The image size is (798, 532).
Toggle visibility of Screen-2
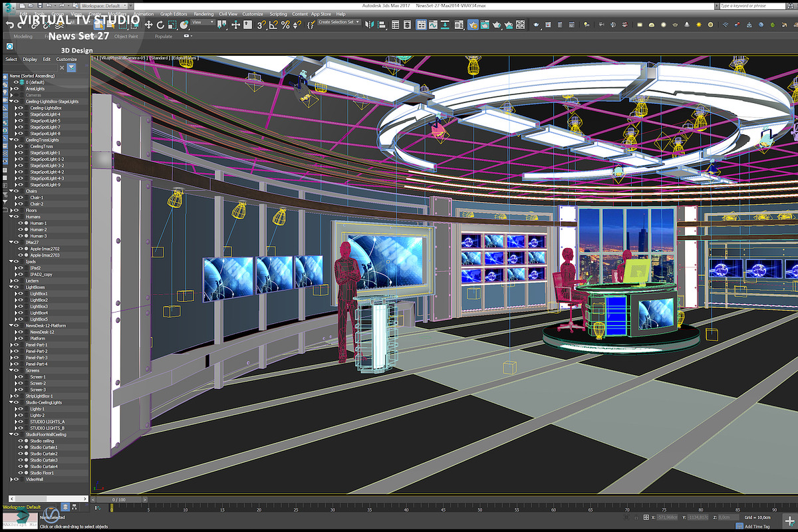click(x=21, y=383)
